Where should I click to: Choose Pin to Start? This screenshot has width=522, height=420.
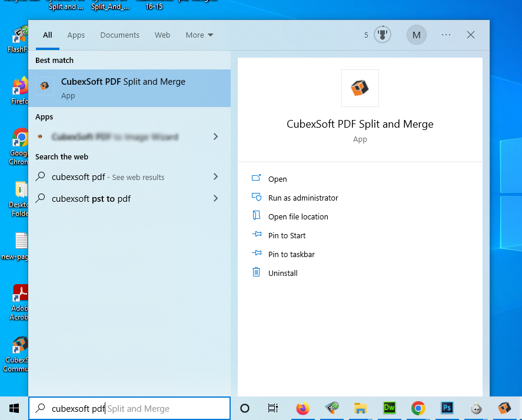click(287, 236)
